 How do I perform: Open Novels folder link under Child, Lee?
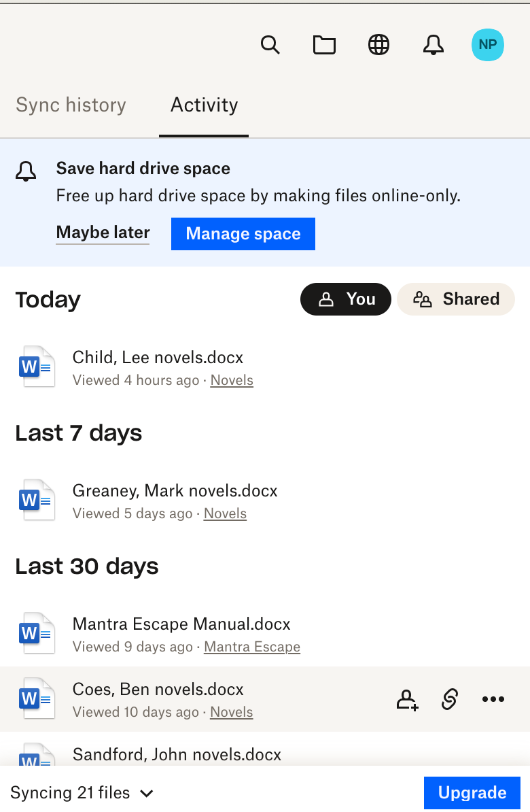[232, 380]
